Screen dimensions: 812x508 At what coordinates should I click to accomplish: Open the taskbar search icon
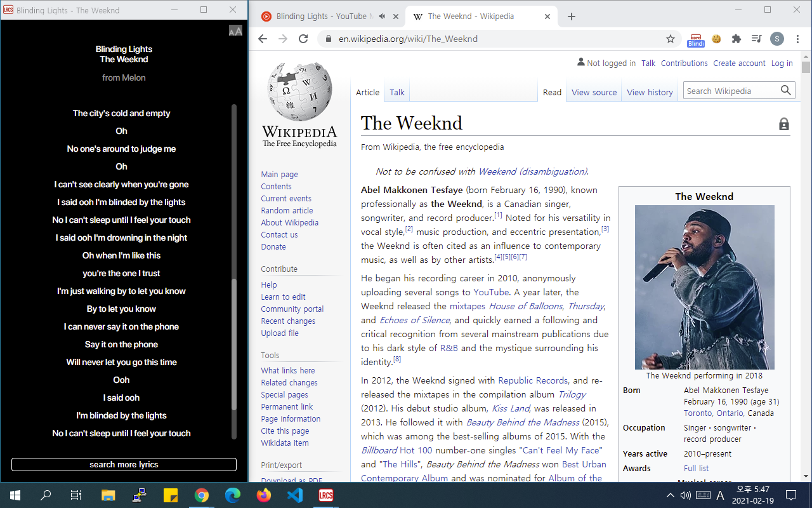[x=46, y=495]
